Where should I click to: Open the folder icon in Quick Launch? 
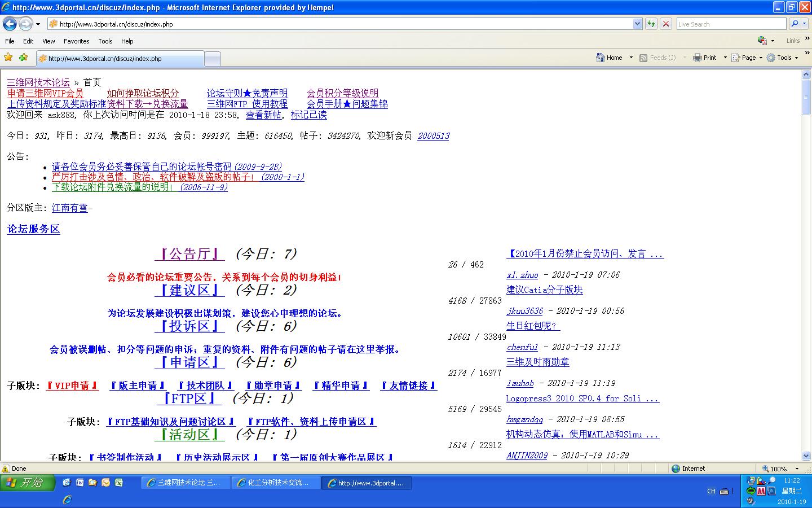point(93,483)
